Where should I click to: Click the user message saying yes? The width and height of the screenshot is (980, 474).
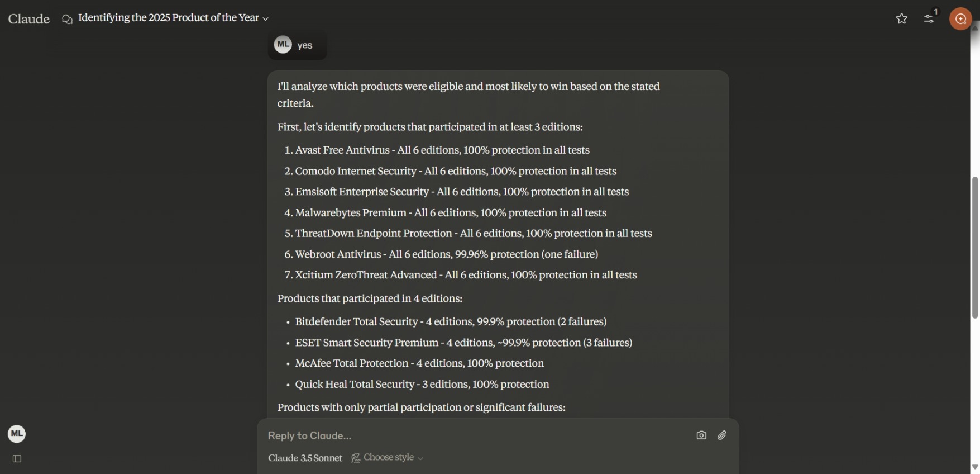(298, 45)
